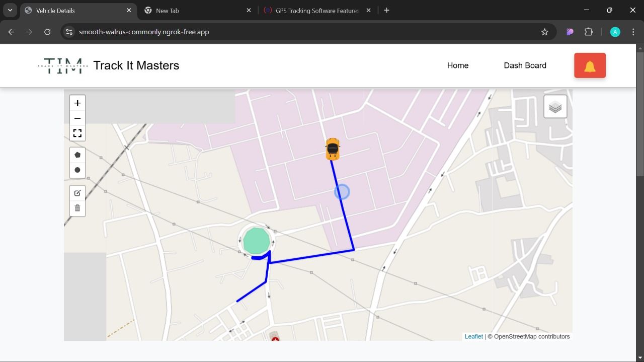Image resolution: width=644 pixels, height=362 pixels.
Task: Switch to GPS Tracking Software Features tab
Action: (316, 11)
